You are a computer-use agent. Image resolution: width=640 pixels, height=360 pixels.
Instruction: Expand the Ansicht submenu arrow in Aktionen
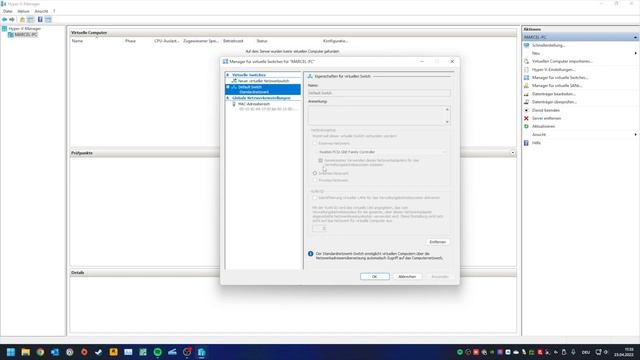tap(636, 135)
